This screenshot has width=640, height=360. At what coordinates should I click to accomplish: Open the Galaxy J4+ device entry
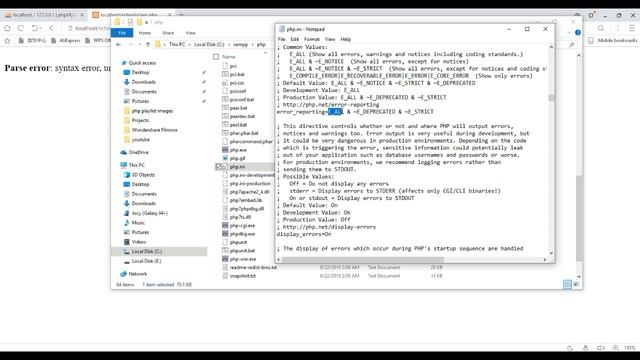pyautogui.click(x=149, y=213)
